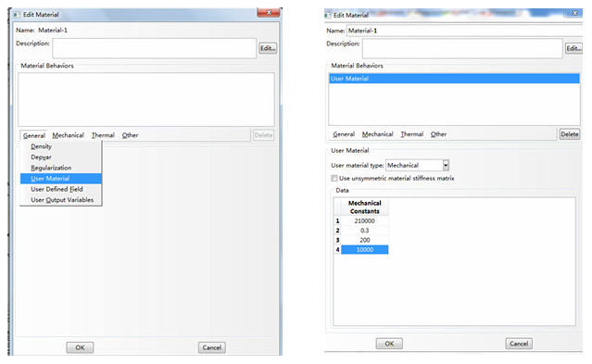Viewport: 592px width, 364px height.
Task: Click row header 1 in Data table
Action: click(337, 220)
